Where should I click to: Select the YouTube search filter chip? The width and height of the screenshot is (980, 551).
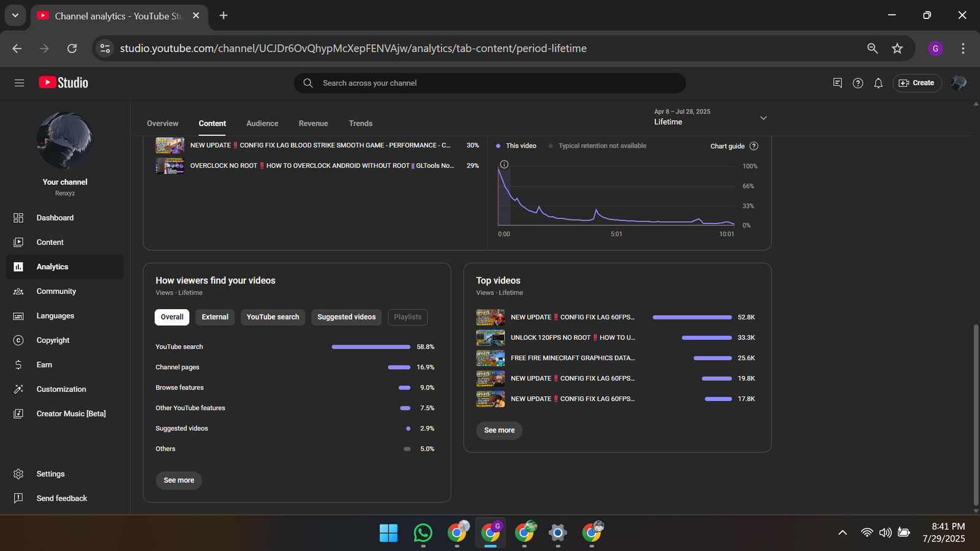click(273, 317)
